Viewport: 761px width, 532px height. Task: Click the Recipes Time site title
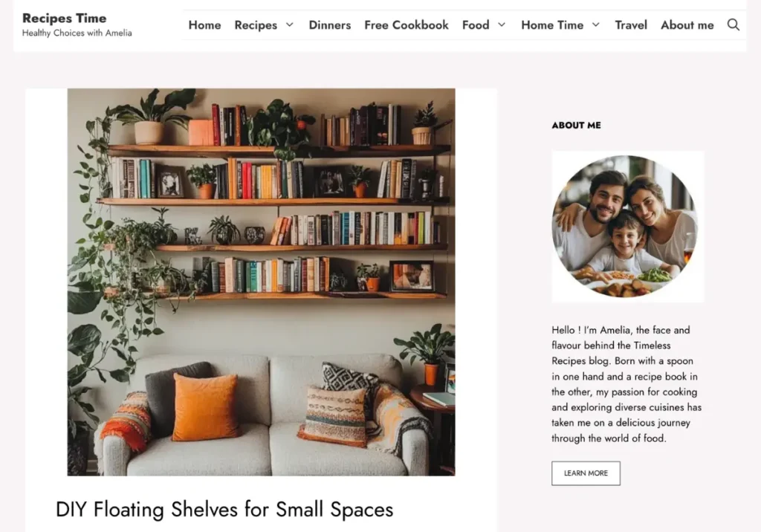64,18
